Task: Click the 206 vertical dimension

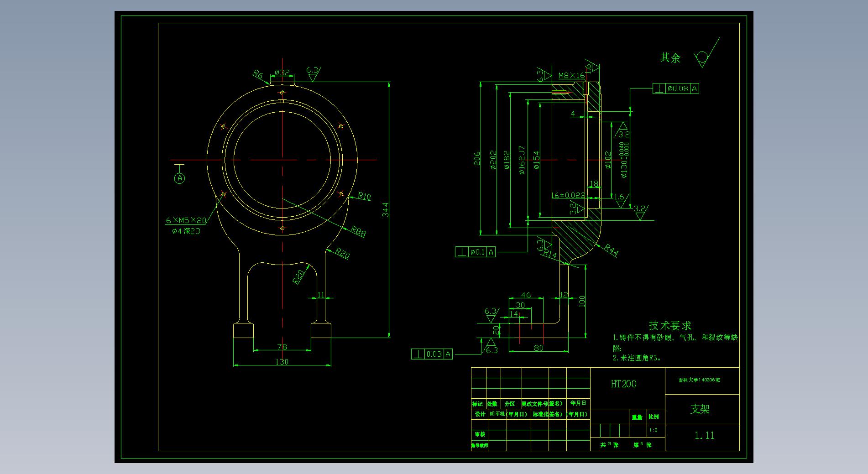Action: [477, 158]
